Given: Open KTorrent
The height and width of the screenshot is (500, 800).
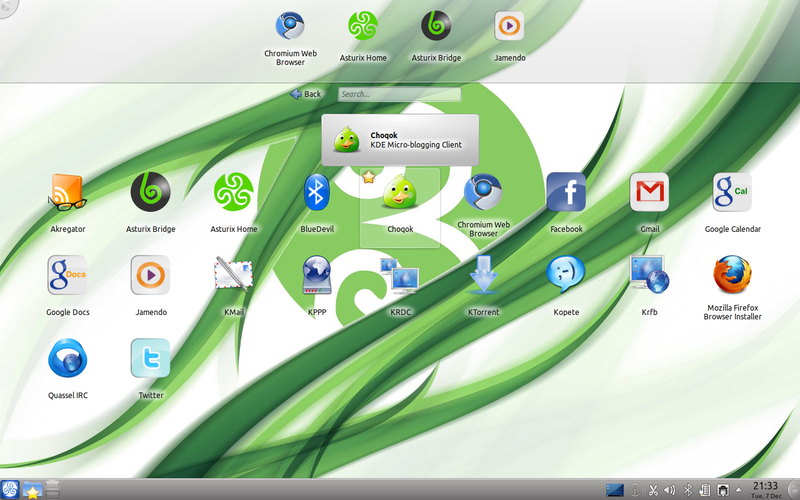Looking at the screenshot, I should [x=483, y=286].
